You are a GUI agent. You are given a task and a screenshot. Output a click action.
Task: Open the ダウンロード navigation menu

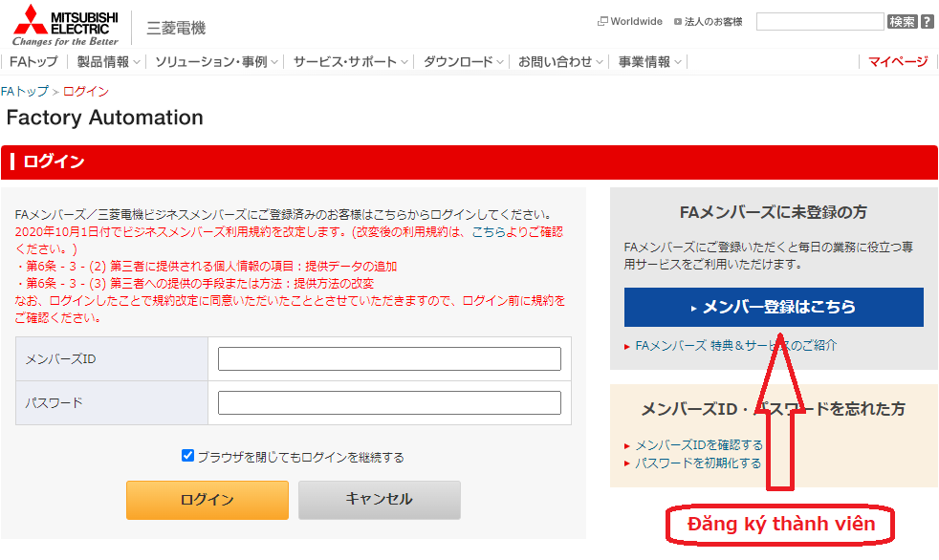click(x=464, y=62)
